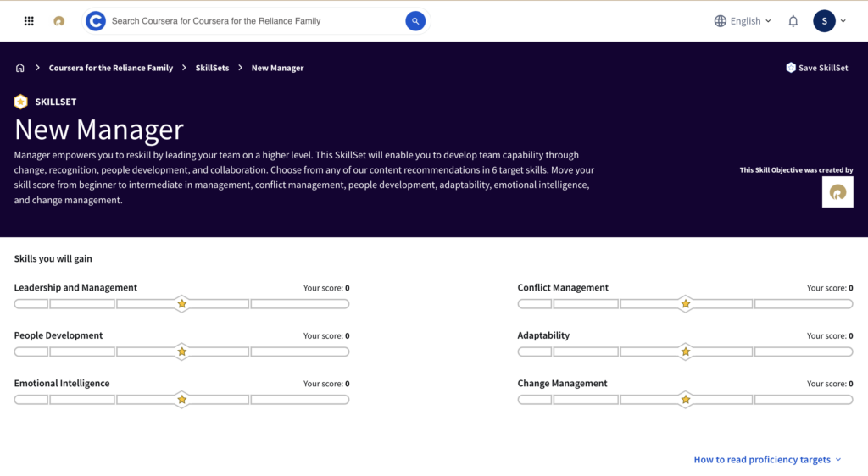Viewport: 868px width, 476px height.
Task: Click 'Your score: 0' for Emotional Intelligence
Action: [x=326, y=383]
